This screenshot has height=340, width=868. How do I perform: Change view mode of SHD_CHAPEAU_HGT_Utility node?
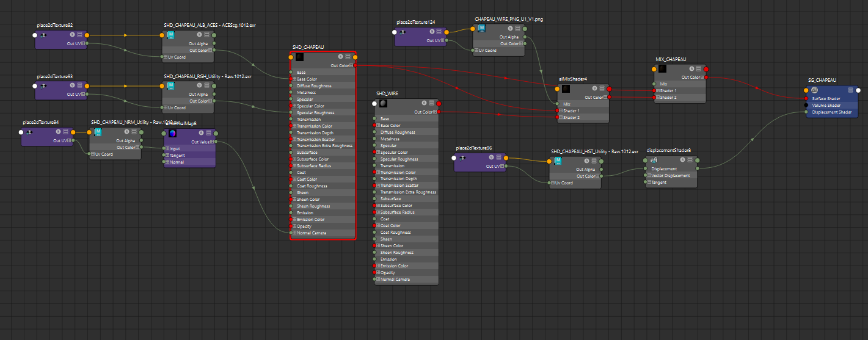coord(594,161)
